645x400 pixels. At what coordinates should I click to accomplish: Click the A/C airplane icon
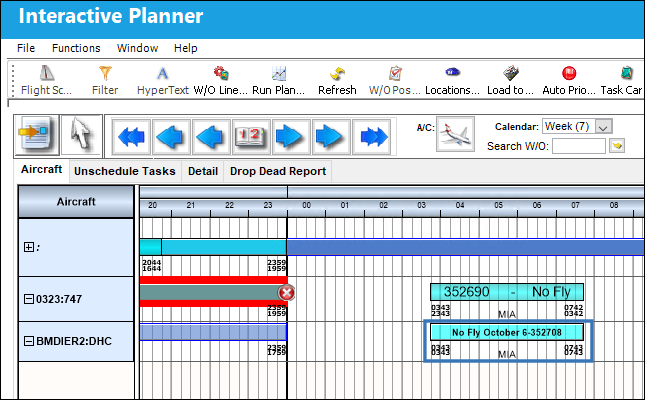455,134
